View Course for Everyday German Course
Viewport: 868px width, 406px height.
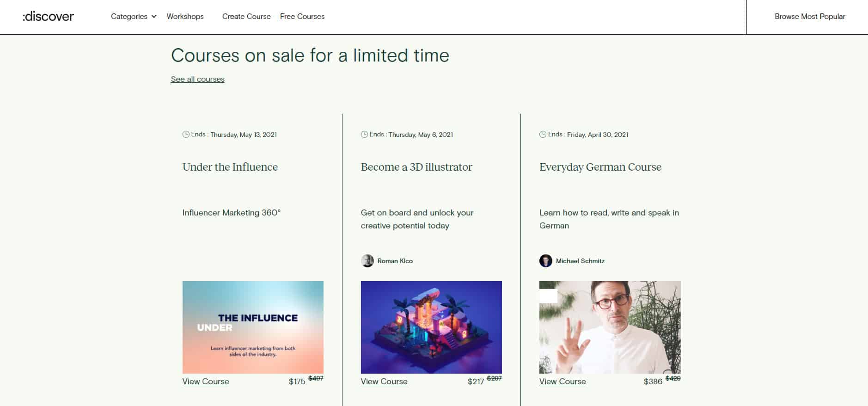coord(562,381)
